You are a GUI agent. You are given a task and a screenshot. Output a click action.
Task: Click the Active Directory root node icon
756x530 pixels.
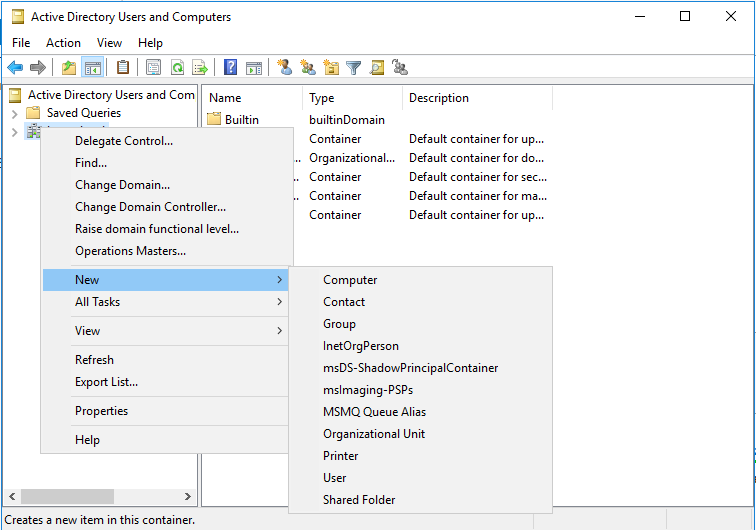coord(15,95)
